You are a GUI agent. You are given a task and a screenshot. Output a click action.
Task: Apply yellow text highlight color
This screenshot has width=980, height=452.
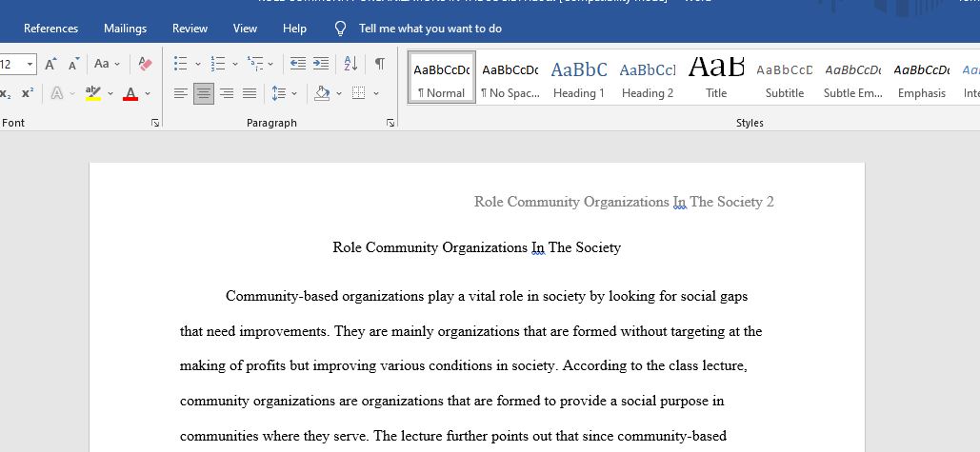(93, 93)
